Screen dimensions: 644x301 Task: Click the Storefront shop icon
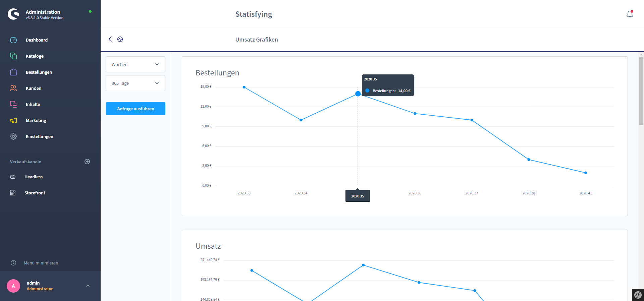[13, 193]
